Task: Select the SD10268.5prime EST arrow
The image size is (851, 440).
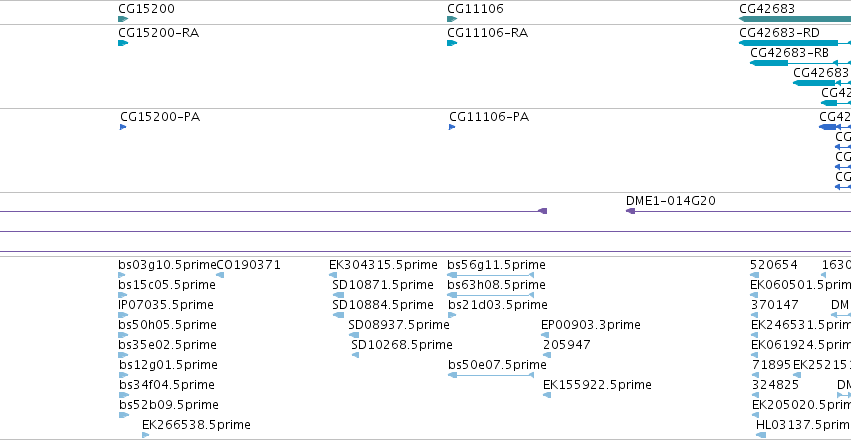Action: point(355,355)
